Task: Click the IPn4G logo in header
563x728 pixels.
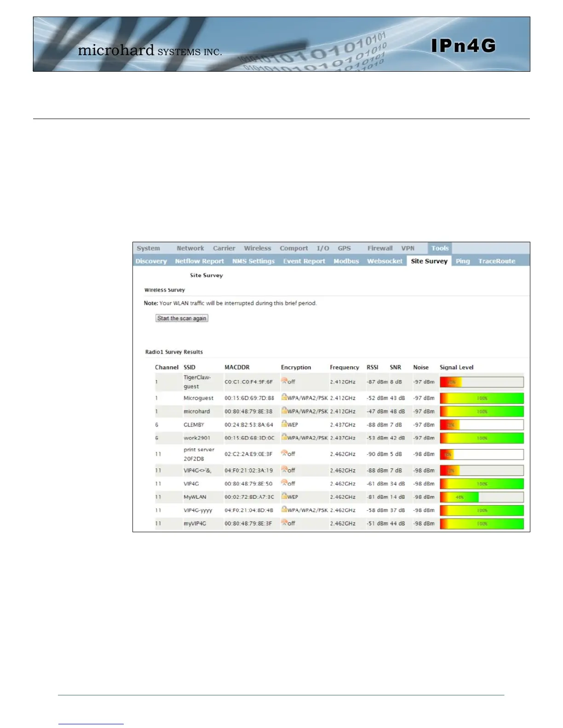Action: pyautogui.click(x=463, y=45)
